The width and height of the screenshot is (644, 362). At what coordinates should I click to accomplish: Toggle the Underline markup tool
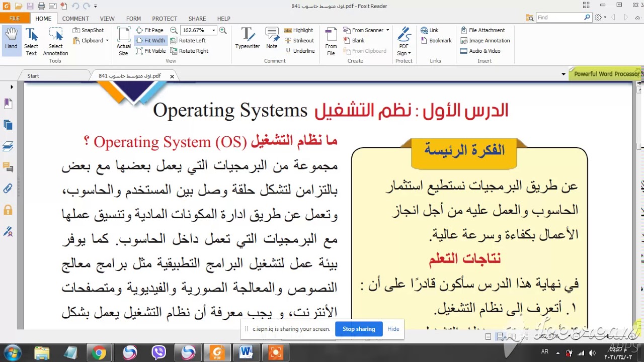click(x=300, y=51)
